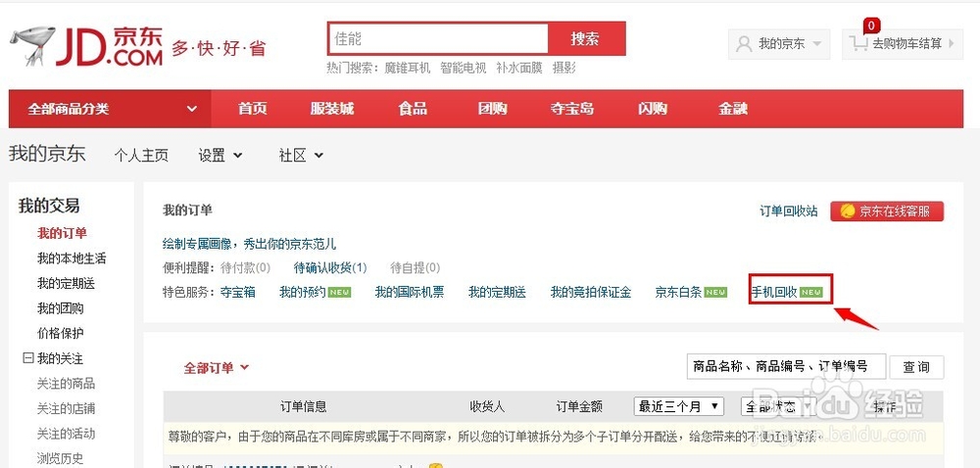Viewport: 980px width, 468px height.
Task: Click hot search term 魔锥耳机
Action: pyautogui.click(x=407, y=68)
